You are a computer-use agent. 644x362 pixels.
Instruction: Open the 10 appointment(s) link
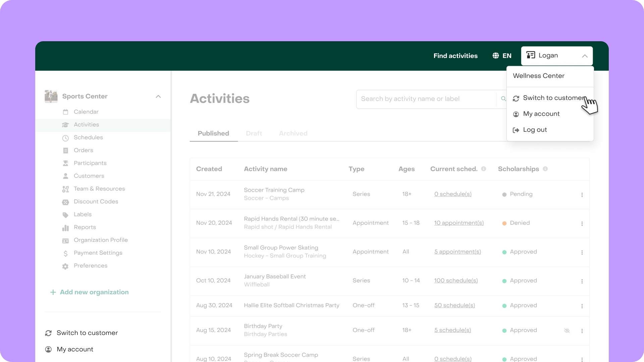[x=459, y=223]
